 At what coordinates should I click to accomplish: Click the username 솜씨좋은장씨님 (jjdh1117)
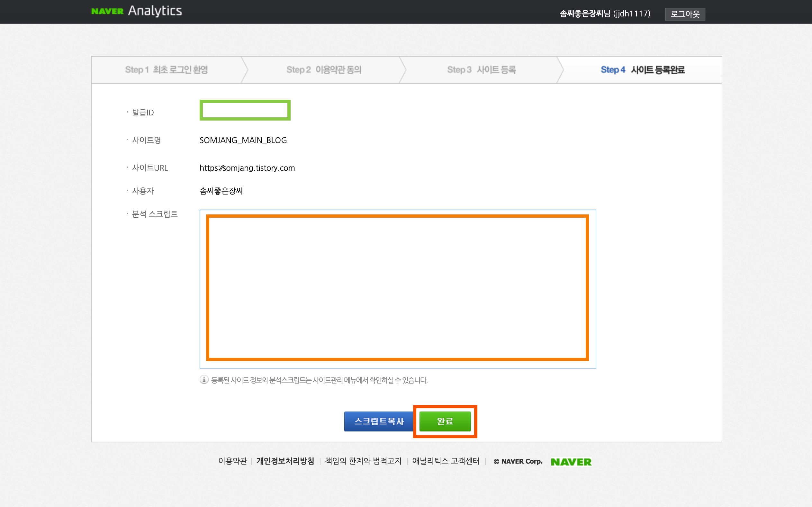[x=605, y=14]
